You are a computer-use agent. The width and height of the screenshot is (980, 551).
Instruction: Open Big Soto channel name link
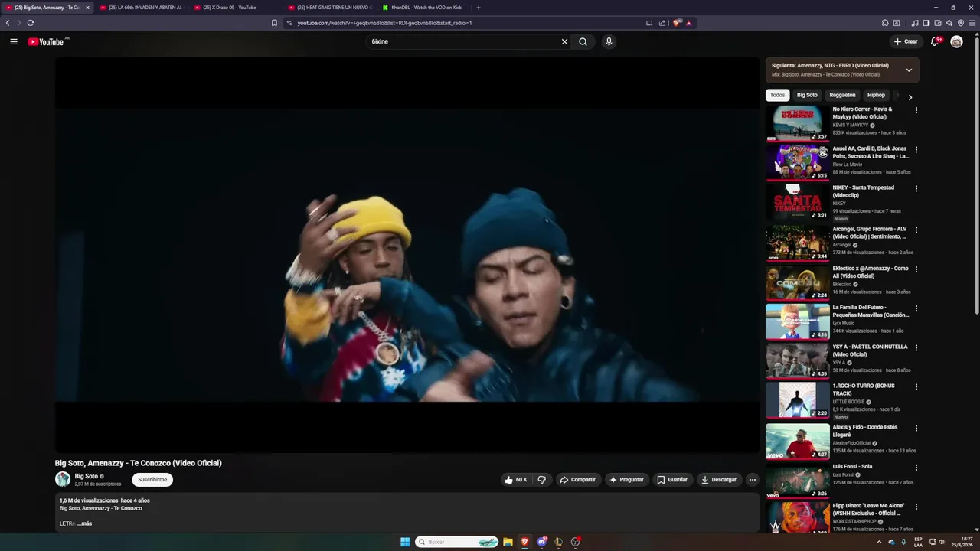[x=87, y=476]
